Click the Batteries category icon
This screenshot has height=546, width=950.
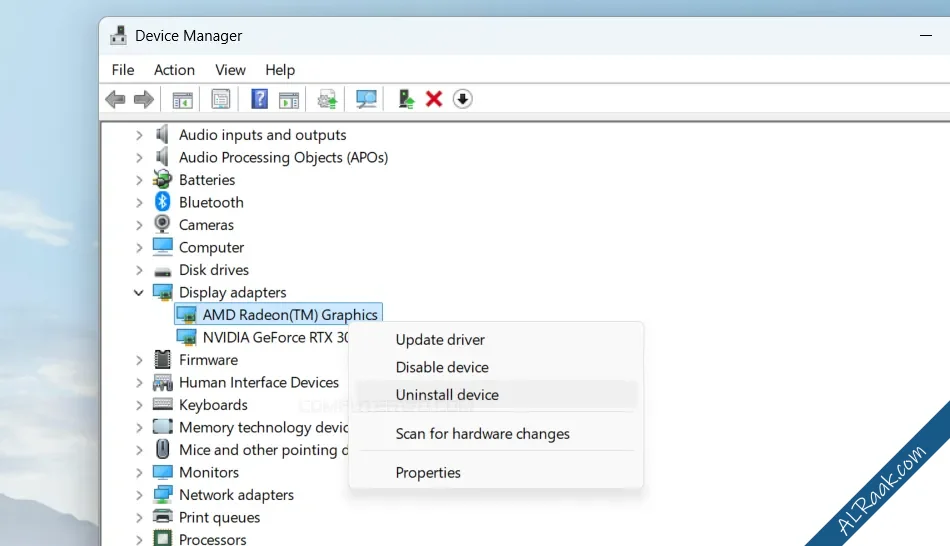point(162,179)
